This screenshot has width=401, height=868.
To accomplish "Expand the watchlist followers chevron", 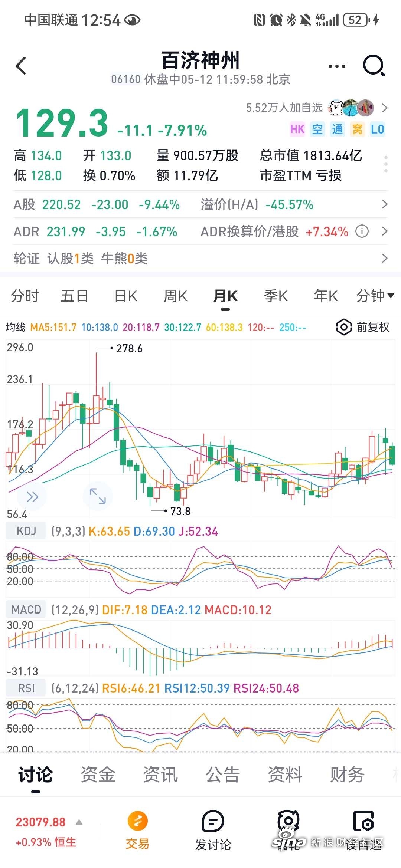I will pos(385,108).
